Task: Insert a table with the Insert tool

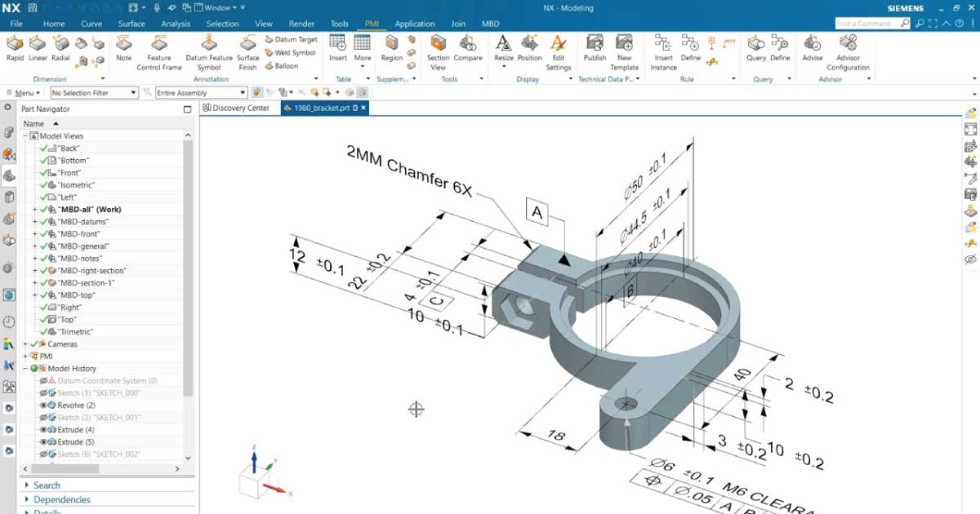Action: [338, 48]
